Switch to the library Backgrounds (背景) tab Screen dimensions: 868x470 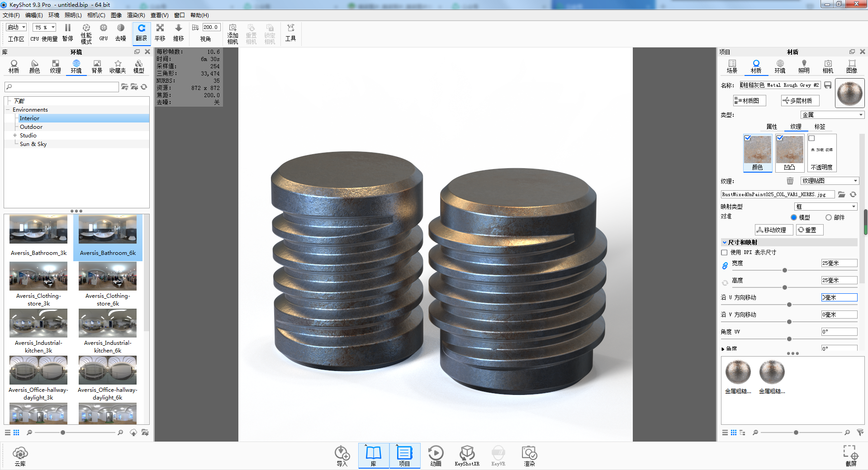(97, 66)
